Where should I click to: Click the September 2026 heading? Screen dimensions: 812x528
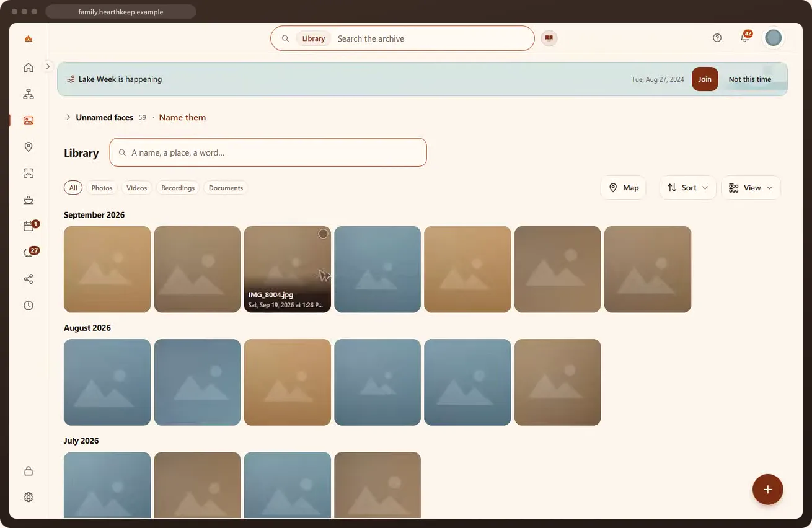click(x=94, y=215)
